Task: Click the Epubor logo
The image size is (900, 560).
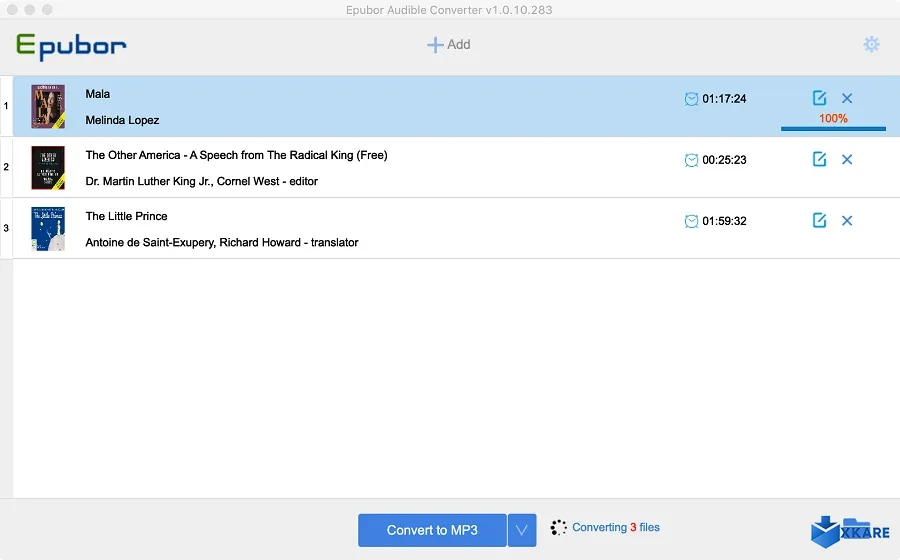Action: coord(71,46)
